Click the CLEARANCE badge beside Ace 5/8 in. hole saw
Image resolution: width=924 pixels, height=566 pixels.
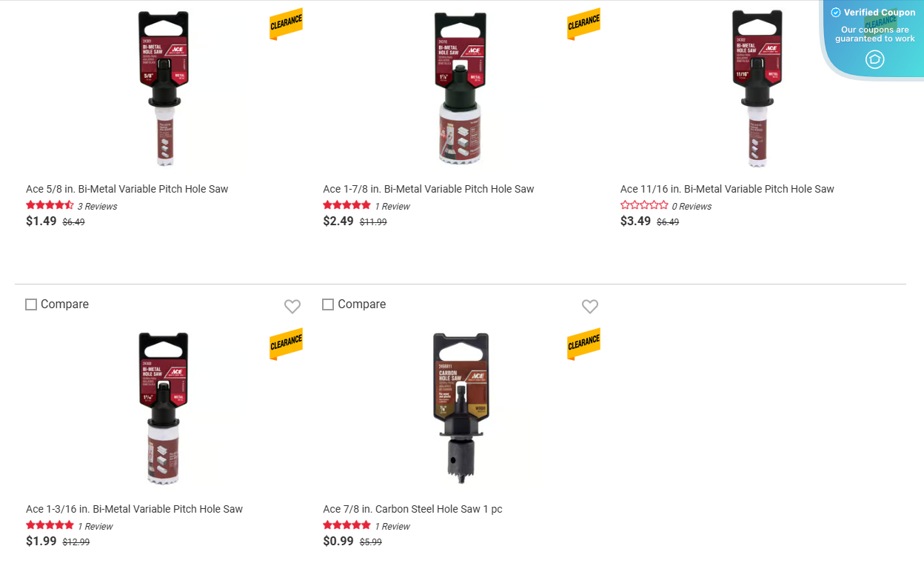point(287,23)
